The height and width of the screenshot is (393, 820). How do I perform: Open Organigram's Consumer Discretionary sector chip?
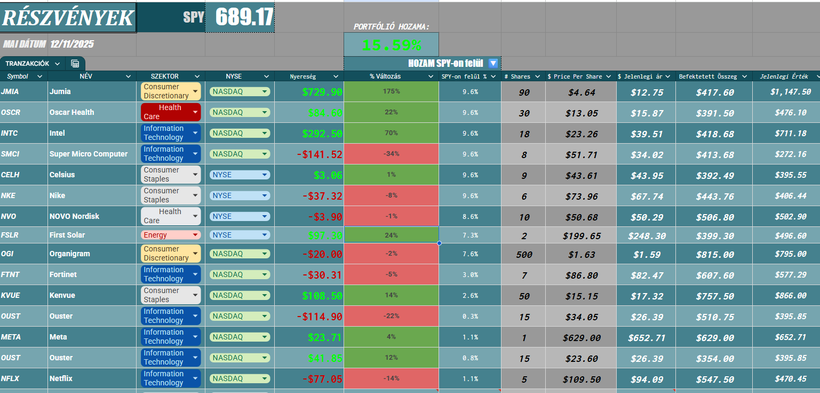click(170, 253)
